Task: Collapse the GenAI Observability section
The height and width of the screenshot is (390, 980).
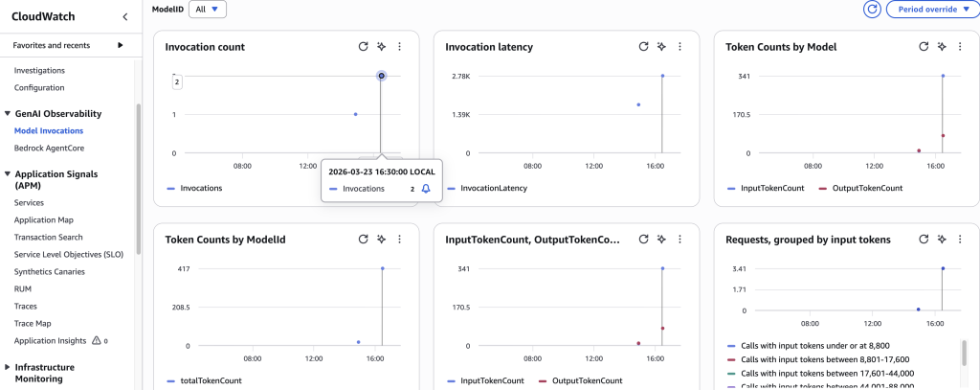Action: point(8,113)
